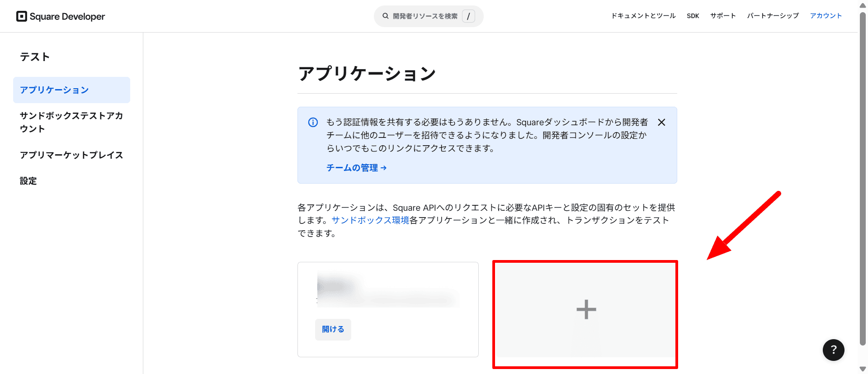This screenshot has height=374, width=868.
Task: Dismiss the info banner with X
Action: 661,122
